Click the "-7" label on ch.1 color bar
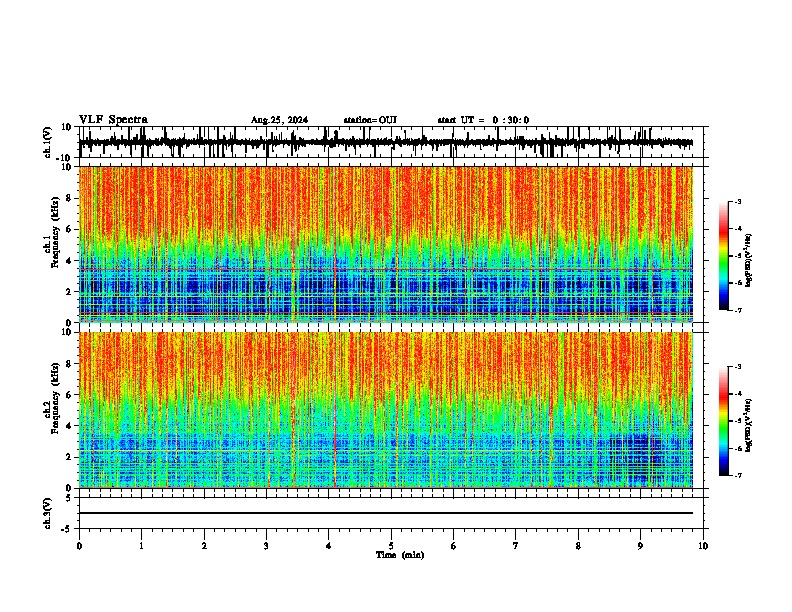The height and width of the screenshot is (612, 792). coord(738,310)
